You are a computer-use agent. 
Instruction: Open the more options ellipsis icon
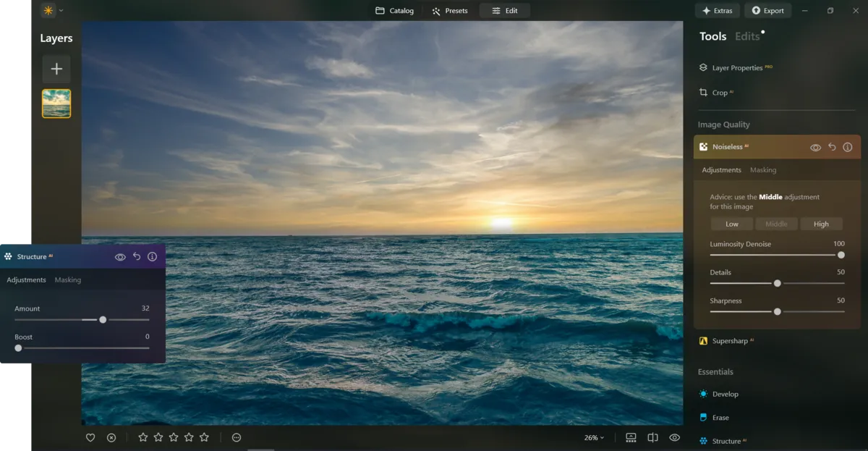(237, 437)
